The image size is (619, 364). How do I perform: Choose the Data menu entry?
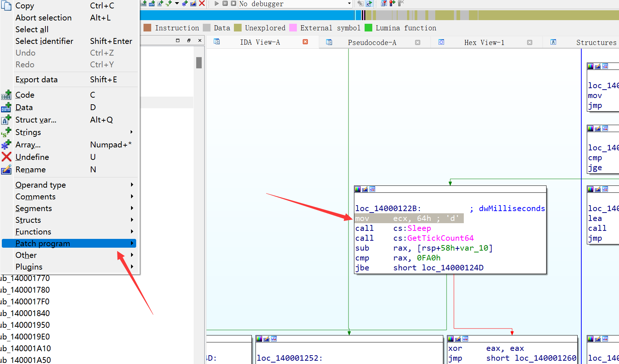(70, 107)
